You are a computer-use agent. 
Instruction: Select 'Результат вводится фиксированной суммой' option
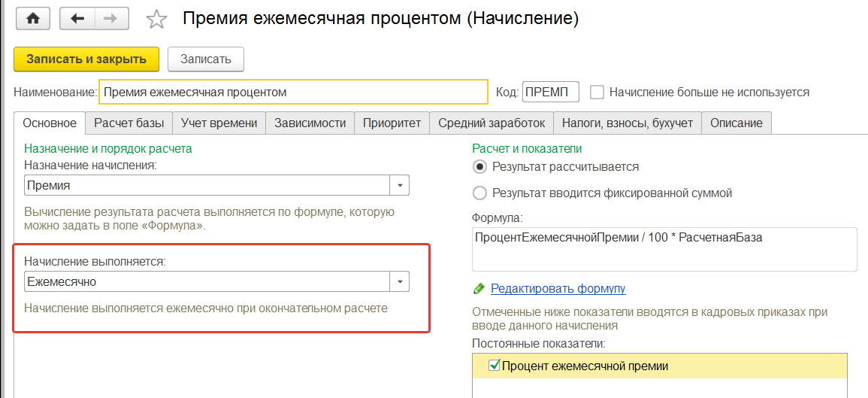[479, 193]
